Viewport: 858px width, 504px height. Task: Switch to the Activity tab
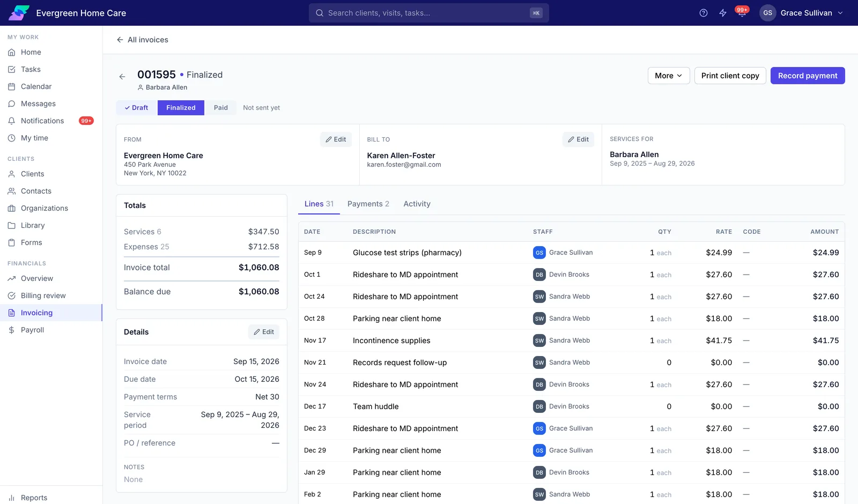[x=417, y=204]
